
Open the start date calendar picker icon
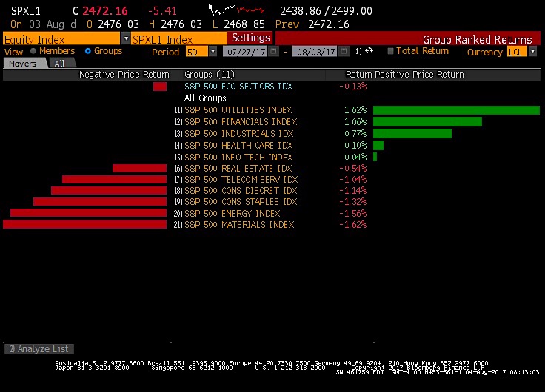point(273,51)
